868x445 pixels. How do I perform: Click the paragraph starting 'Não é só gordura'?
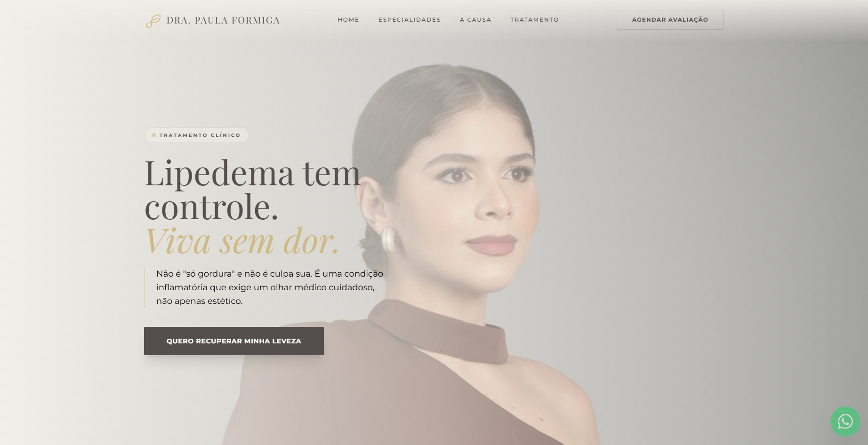[x=270, y=287]
